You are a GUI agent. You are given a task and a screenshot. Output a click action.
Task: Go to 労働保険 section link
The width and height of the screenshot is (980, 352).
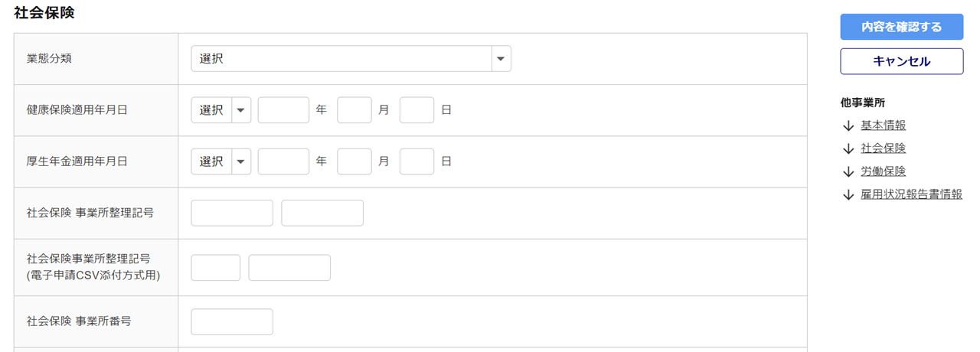coord(883,171)
